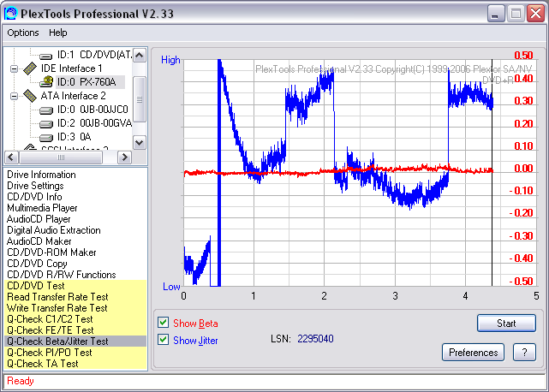Open AudioCD Maker function
549x392 pixels.
tap(39, 241)
